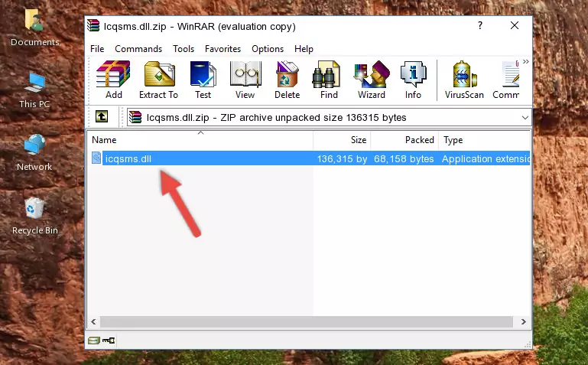Click the WinRAR title bar help button
The height and width of the screenshot is (365, 588).
(x=480, y=25)
